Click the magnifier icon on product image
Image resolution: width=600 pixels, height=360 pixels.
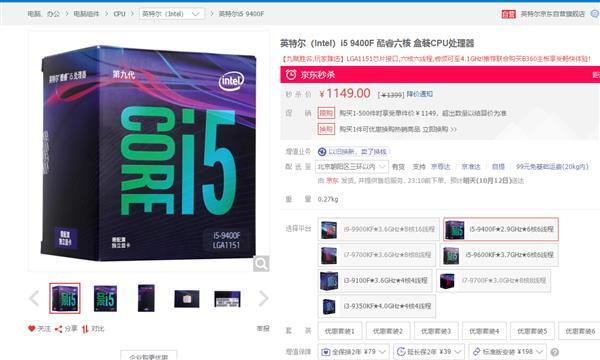(261, 264)
